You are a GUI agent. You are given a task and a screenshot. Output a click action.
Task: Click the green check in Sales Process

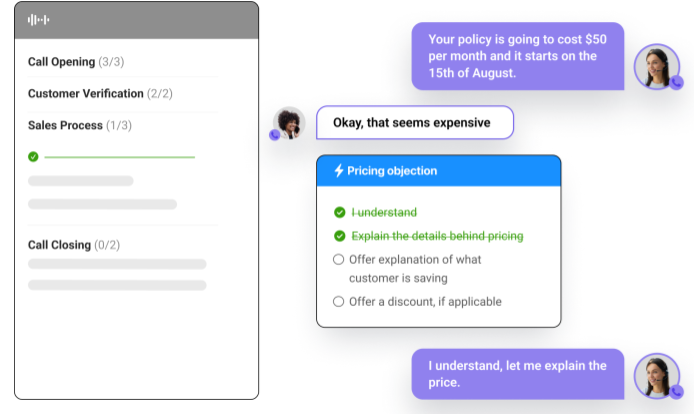pos(33,157)
